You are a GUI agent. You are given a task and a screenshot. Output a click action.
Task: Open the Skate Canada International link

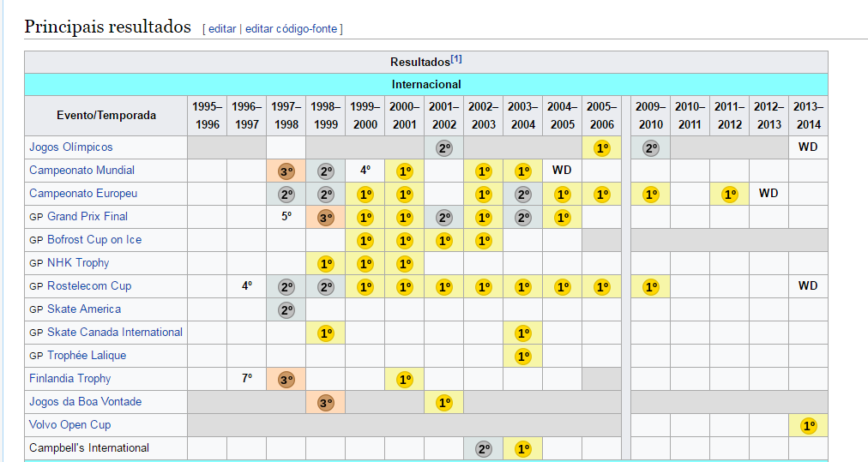(115, 333)
